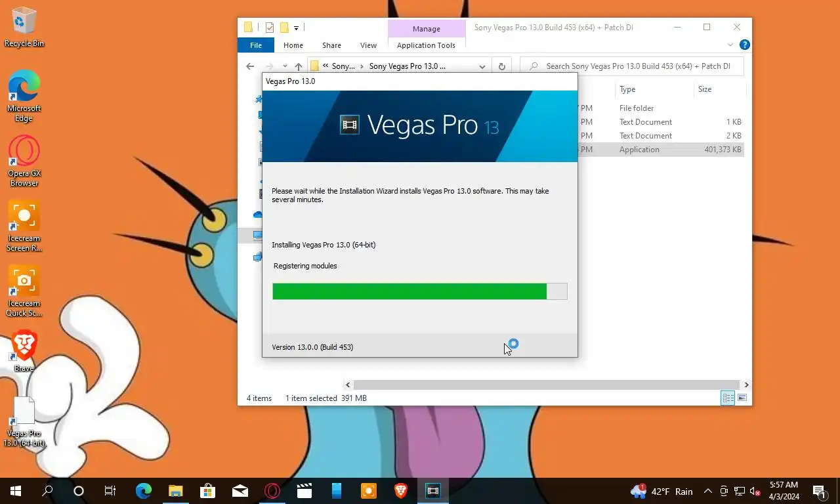The width and height of the screenshot is (840, 504).
Task: Open Icecream Screen Recorder desktop shortcut
Action: click(x=24, y=226)
